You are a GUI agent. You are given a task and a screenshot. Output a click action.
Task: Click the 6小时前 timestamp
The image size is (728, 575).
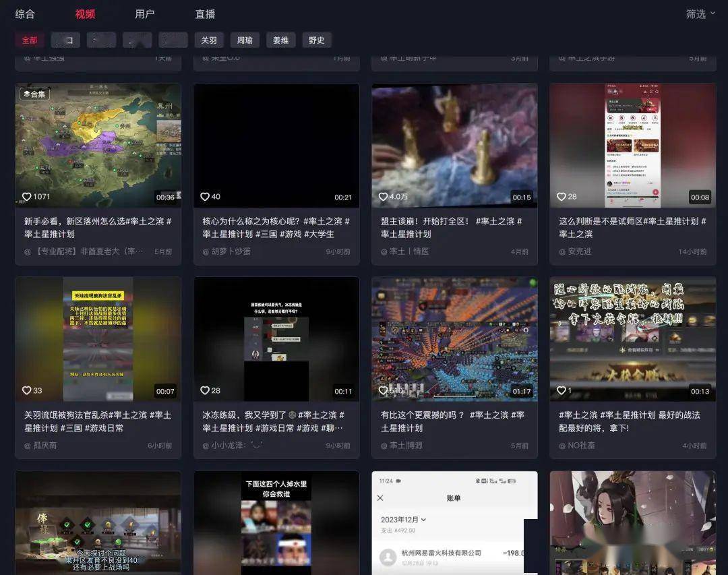(160, 446)
